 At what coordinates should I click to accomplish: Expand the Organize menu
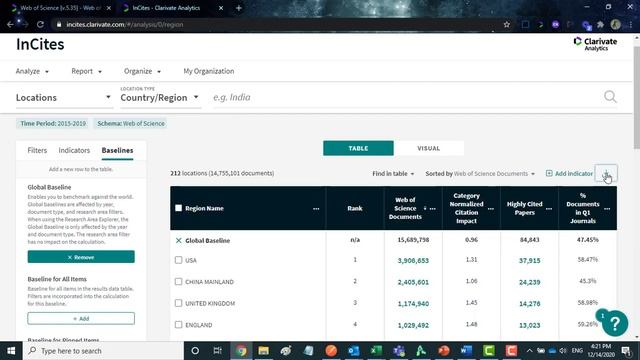142,71
